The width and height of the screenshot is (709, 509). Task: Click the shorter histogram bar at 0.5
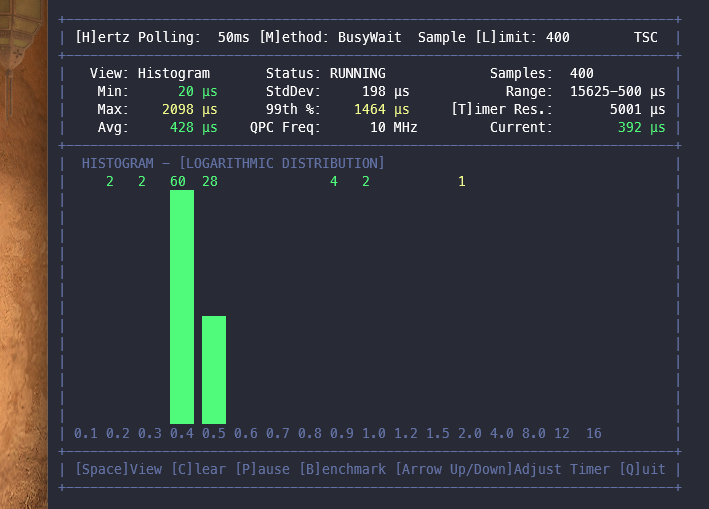coord(214,370)
